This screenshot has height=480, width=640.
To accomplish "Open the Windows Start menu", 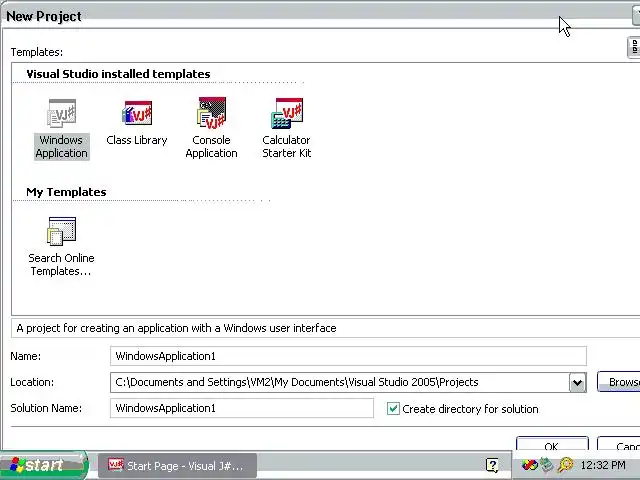I will (x=44, y=465).
